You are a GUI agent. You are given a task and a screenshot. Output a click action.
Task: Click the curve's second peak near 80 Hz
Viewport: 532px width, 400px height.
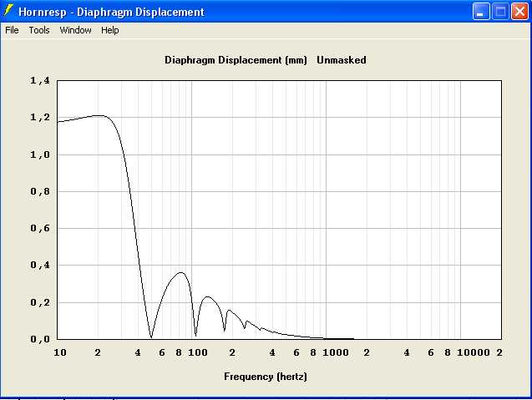pyautogui.click(x=181, y=272)
